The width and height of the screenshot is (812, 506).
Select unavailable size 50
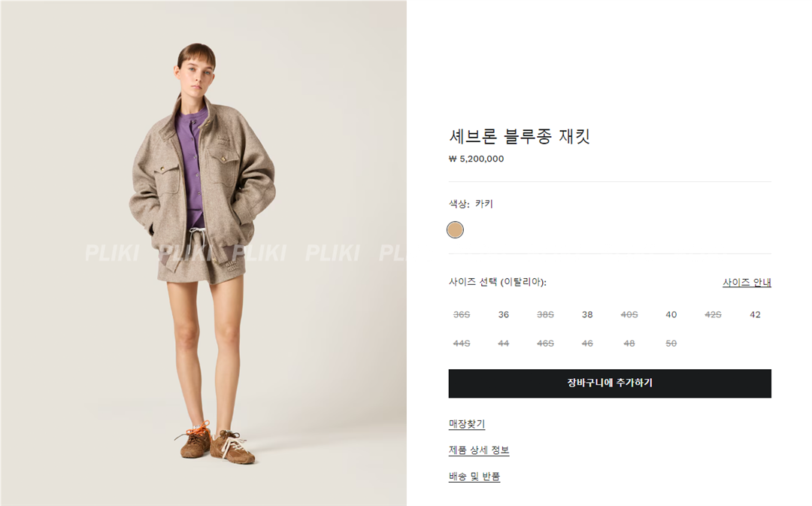pyautogui.click(x=671, y=344)
